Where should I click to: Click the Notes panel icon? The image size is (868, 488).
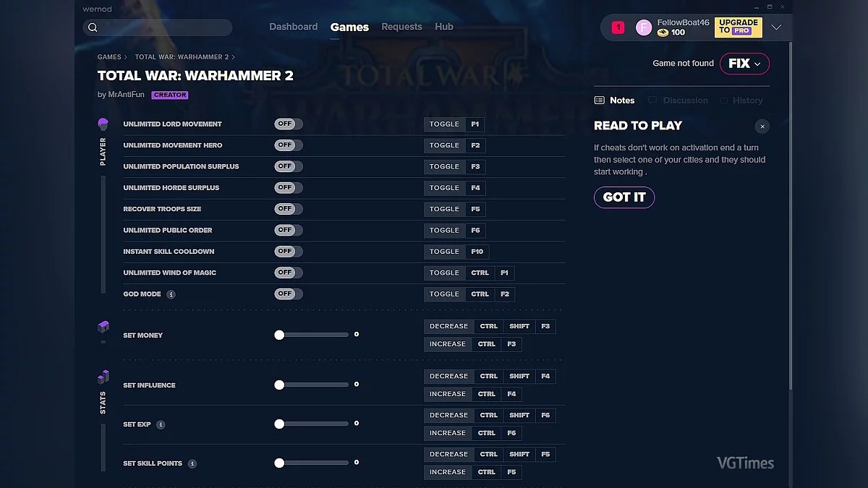point(599,100)
